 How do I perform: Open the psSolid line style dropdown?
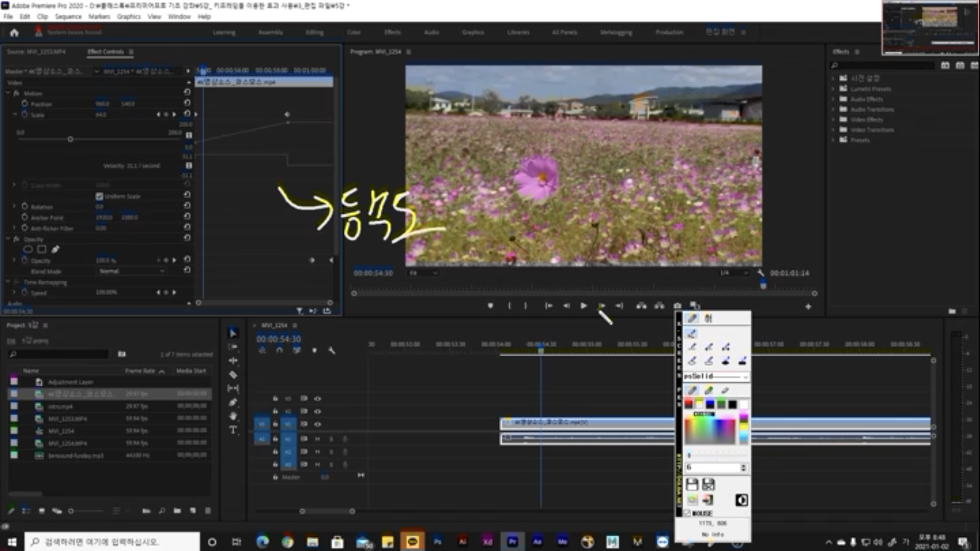pos(716,376)
